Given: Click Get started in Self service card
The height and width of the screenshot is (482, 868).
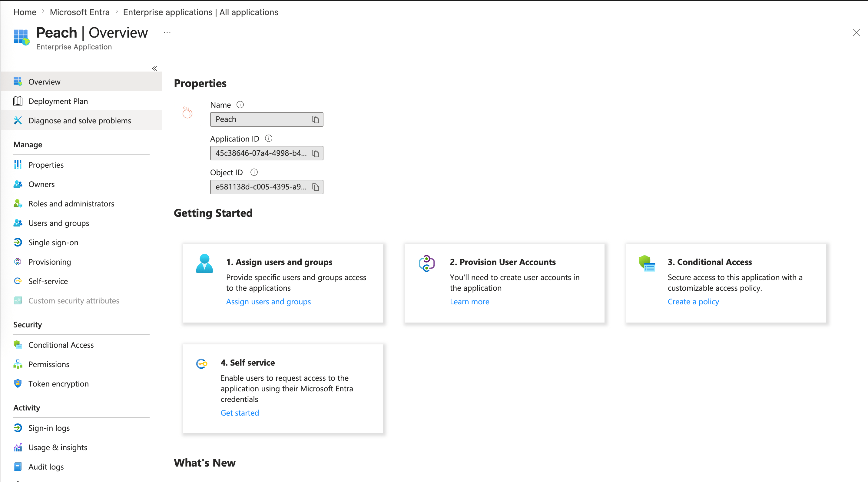Looking at the screenshot, I should (240, 413).
